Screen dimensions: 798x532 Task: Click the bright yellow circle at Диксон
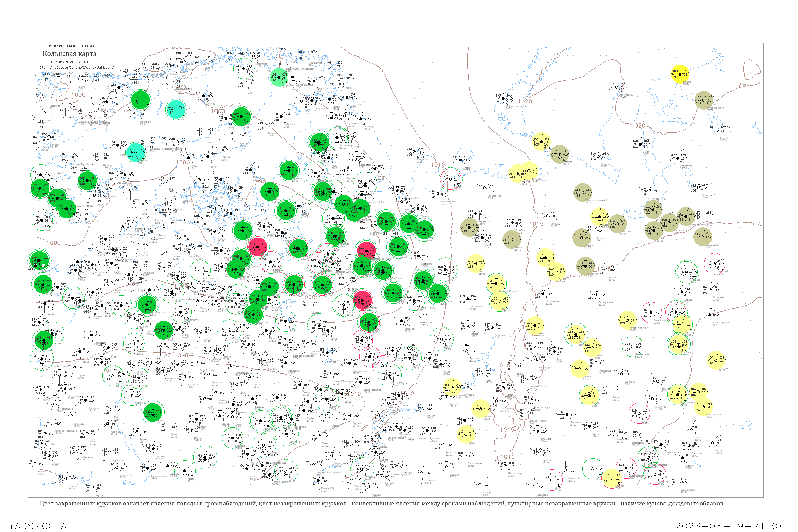pos(680,74)
